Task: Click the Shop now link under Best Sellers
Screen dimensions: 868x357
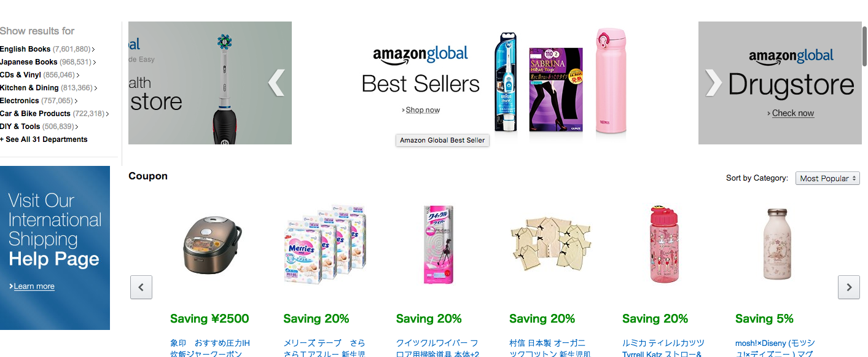Action: (x=423, y=110)
